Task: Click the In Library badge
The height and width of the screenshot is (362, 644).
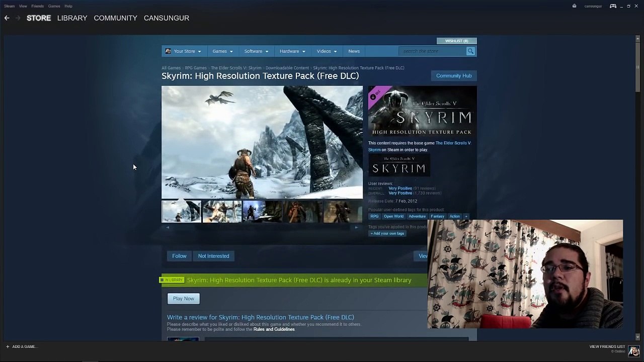Action: [172, 280]
